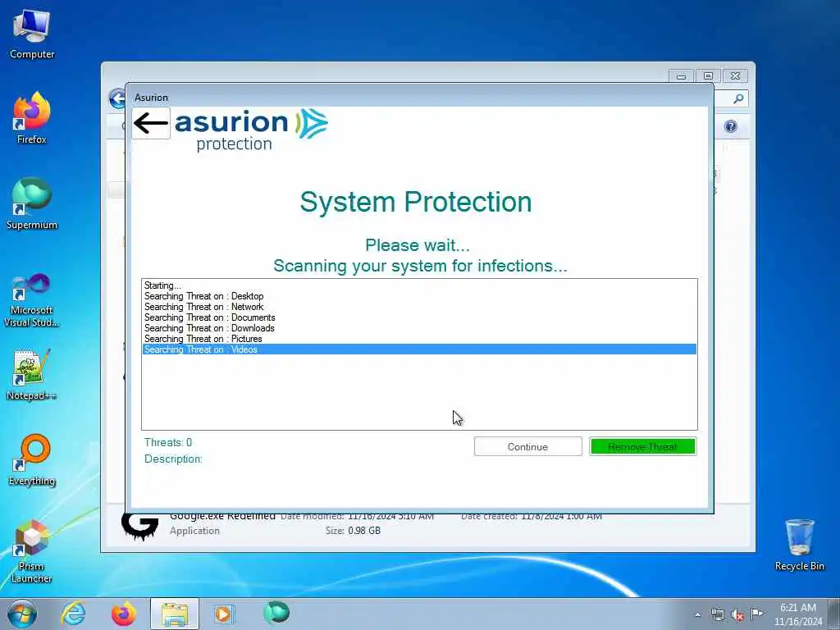
Task: Close the Explorer window
Action: (x=736, y=76)
